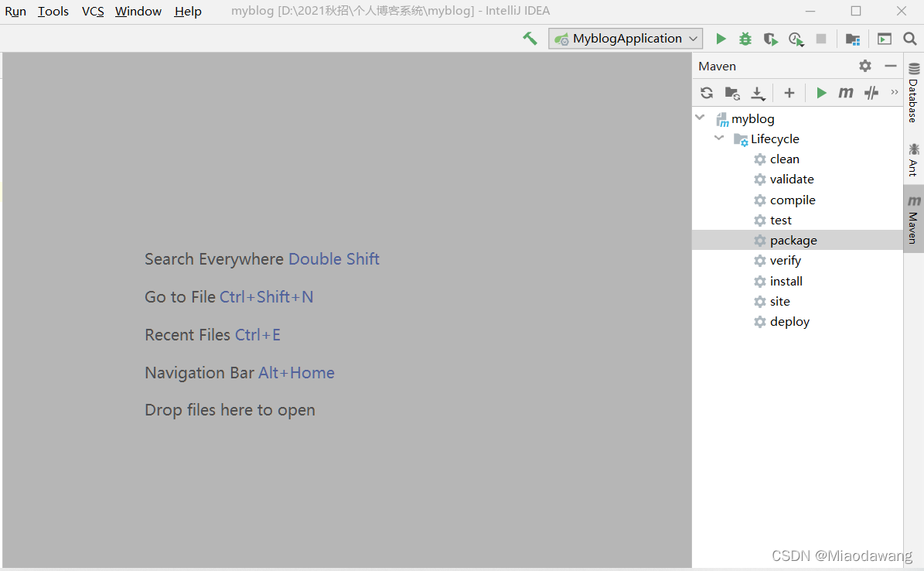Image resolution: width=924 pixels, height=571 pixels.
Task: Start debugging with the bug icon
Action: [x=745, y=39]
